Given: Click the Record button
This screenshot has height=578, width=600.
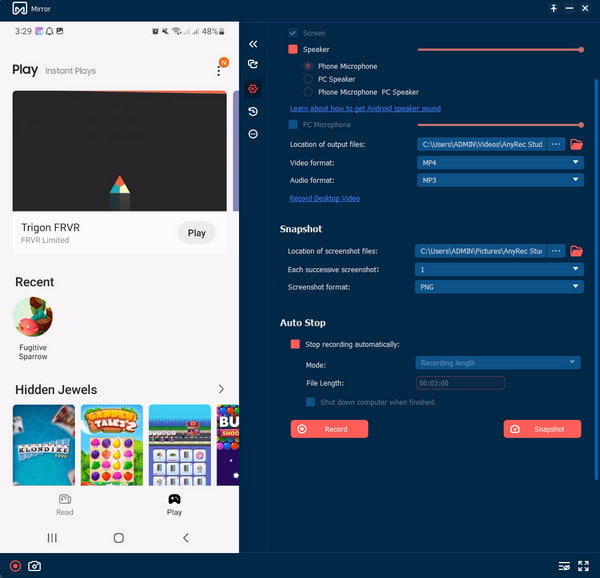Looking at the screenshot, I should [329, 429].
